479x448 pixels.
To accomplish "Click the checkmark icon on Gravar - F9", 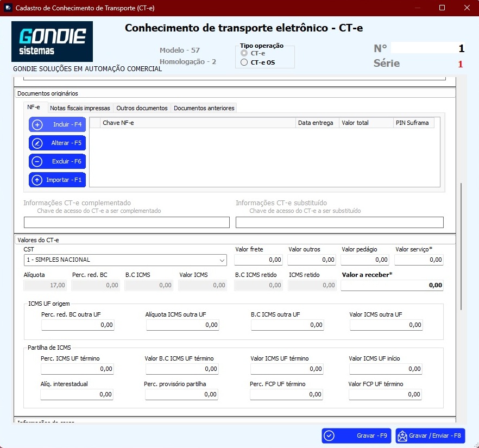I will [329, 436].
